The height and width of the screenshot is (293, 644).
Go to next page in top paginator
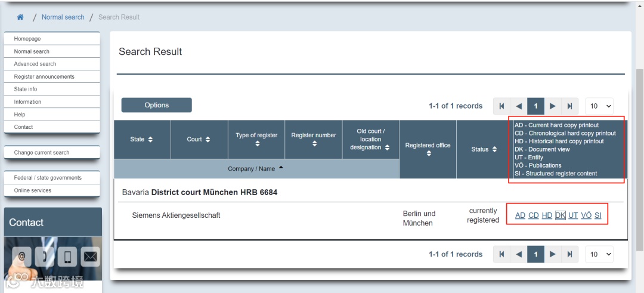click(x=553, y=106)
